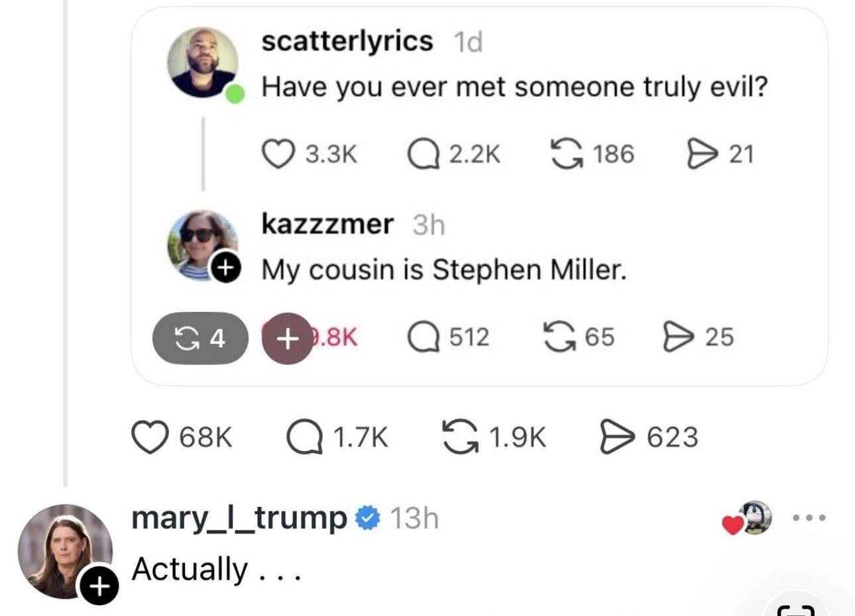Open the 1.7K comments on main post
The height and width of the screenshot is (616, 855).
tap(304, 438)
